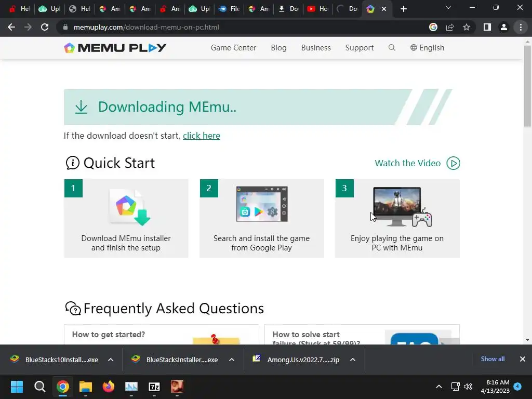Play the Quick Start video icon

453,163
